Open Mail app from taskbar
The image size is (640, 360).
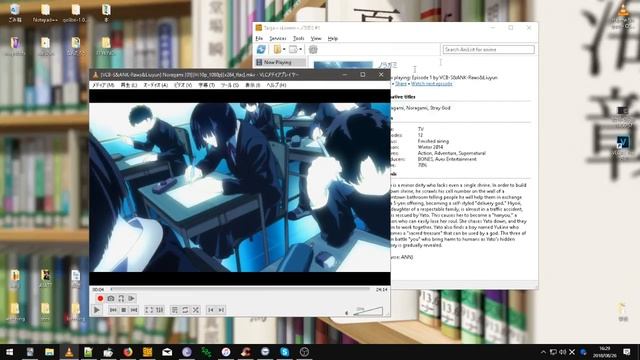167,352
